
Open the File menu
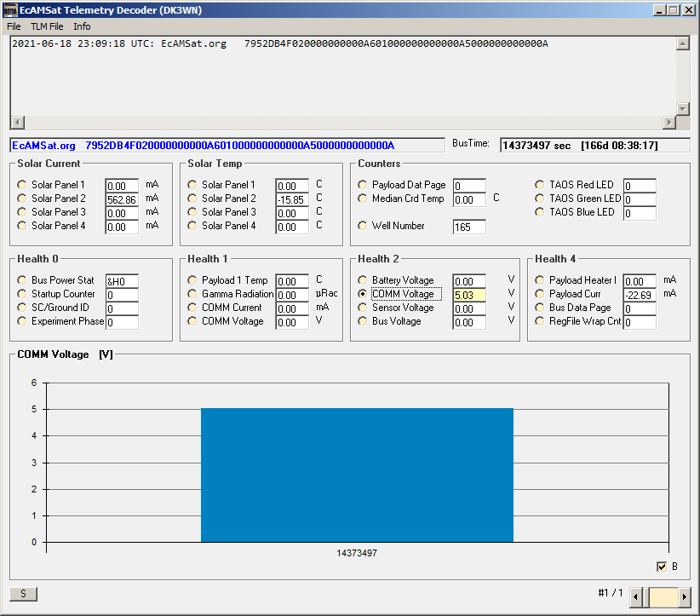coord(14,26)
